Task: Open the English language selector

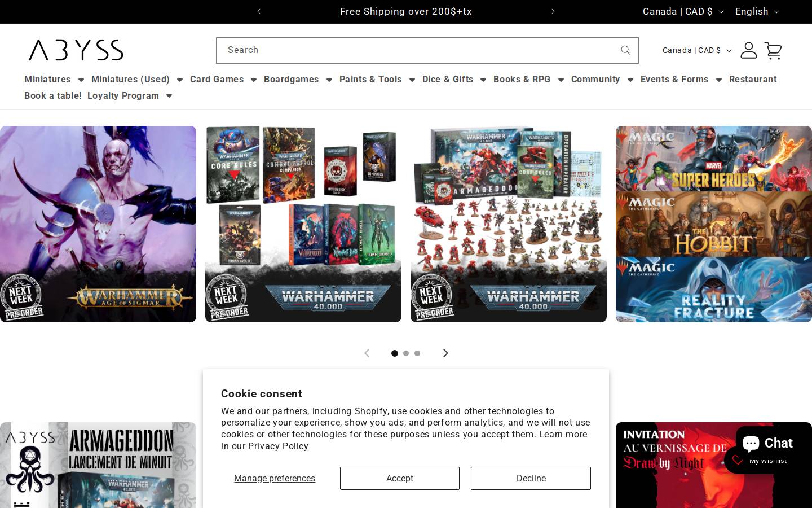Action: point(757,11)
